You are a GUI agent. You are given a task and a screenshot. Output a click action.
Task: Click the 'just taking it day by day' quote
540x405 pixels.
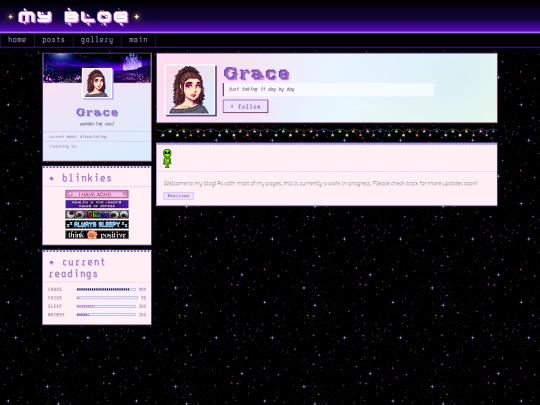tap(262, 89)
